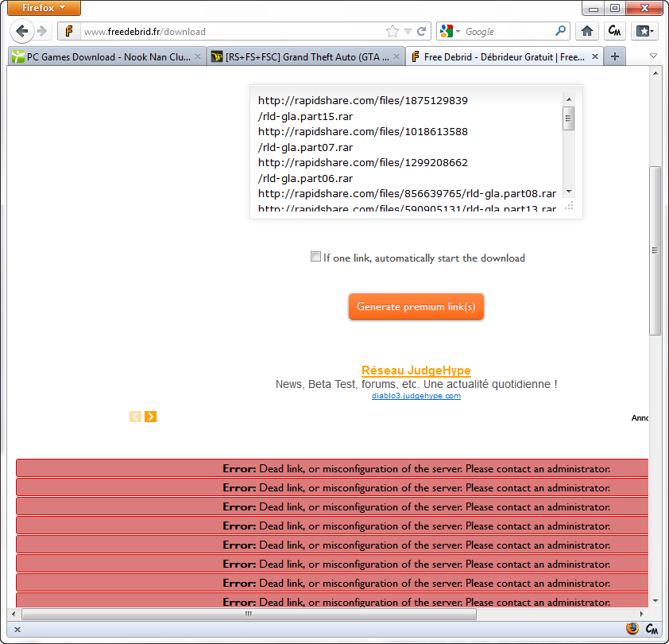Click Generate premium link(s) button

(416, 306)
